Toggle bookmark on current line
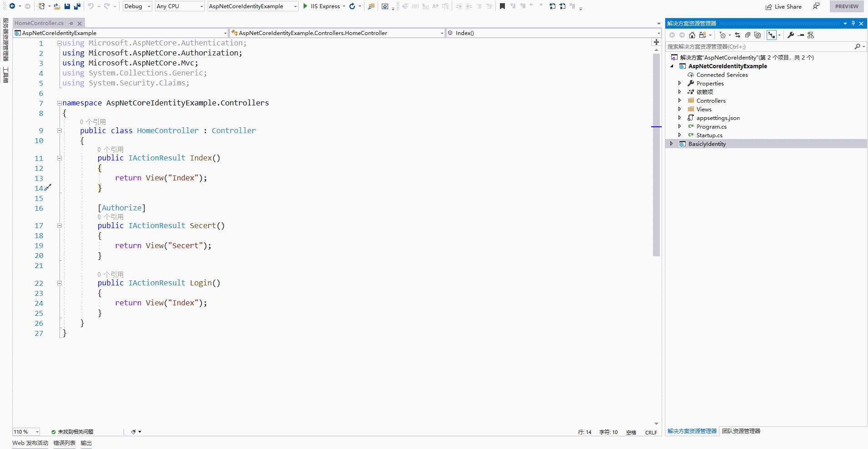The height and width of the screenshot is (449, 868). pos(502,6)
